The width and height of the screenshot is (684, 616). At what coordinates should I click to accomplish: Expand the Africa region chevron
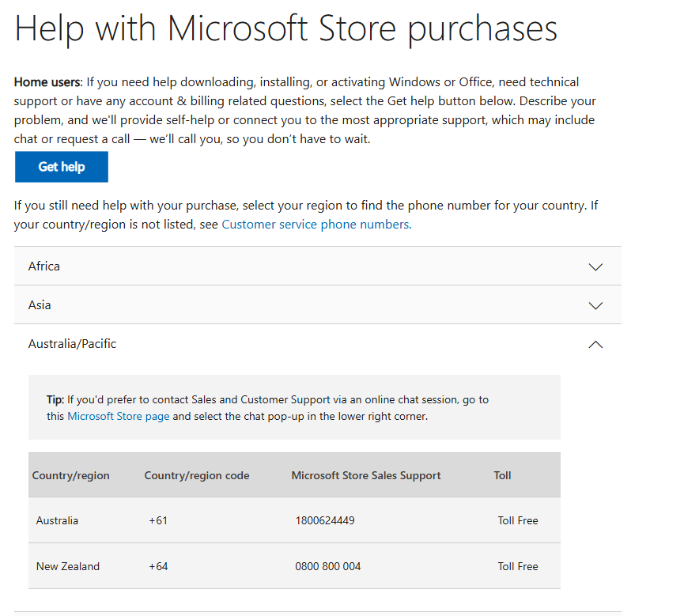[595, 266]
